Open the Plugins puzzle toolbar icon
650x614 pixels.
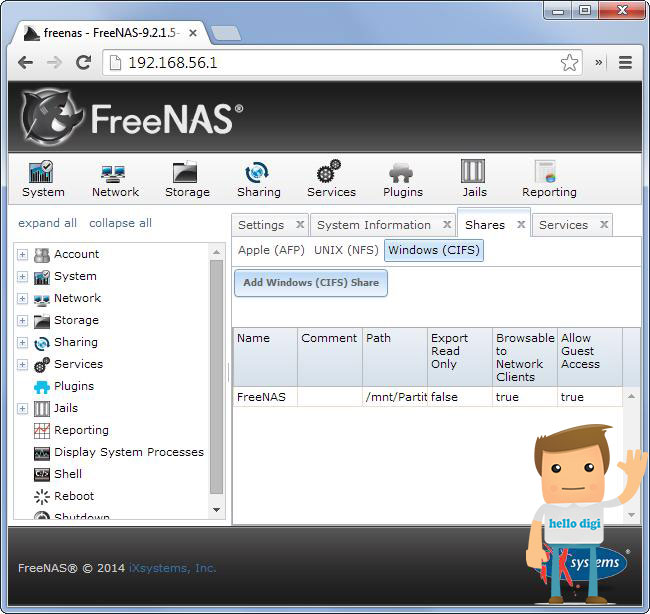tap(401, 172)
